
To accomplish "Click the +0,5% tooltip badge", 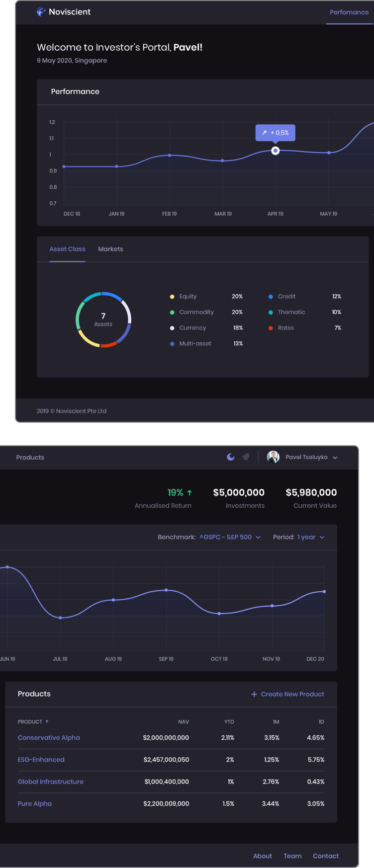I will pyautogui.click(x=276, y=133).
